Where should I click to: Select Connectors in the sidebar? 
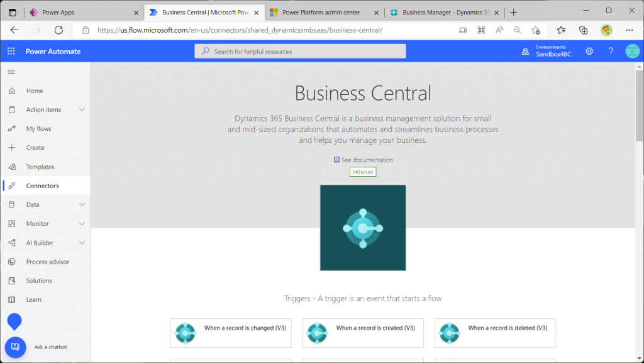(x=45, y=186)
